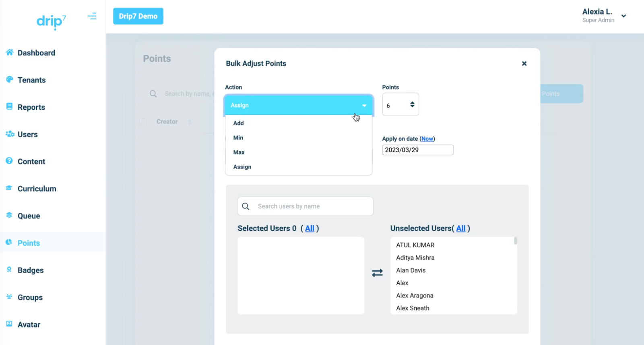Click the transfer users swap arrows icon
Viewport: 644px width, 345px height.
377,273
